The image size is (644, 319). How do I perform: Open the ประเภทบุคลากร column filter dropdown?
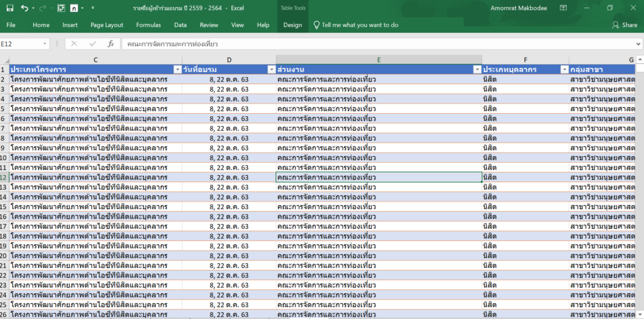coord(564,70)
